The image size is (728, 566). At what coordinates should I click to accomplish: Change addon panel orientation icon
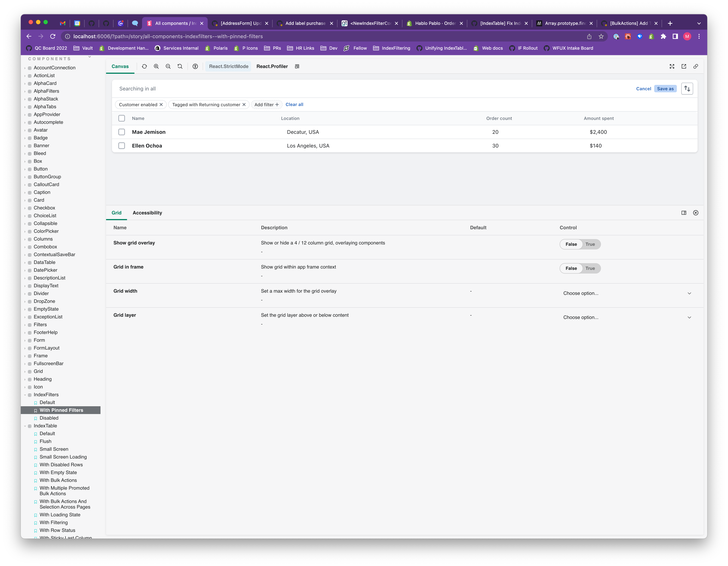coord(684,213)
